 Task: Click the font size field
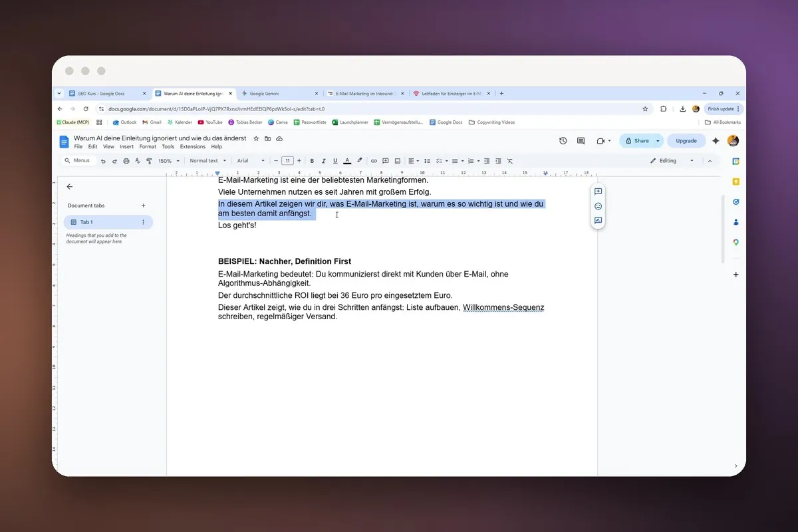[287, 161]
